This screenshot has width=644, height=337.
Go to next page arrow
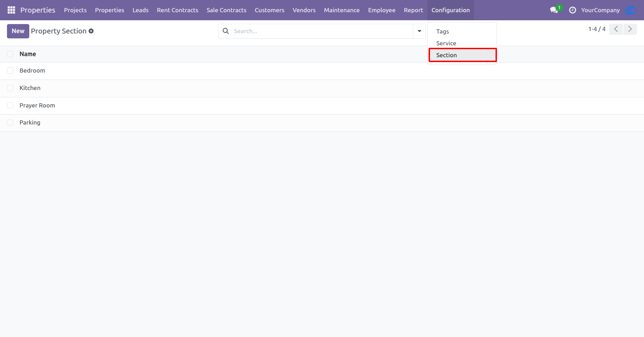(x=630, y=29)
